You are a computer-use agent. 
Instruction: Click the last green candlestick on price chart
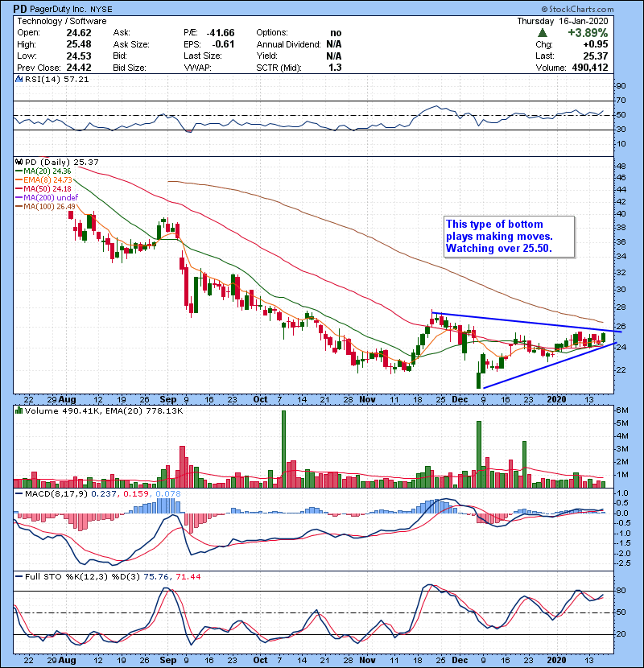[604, 337]
